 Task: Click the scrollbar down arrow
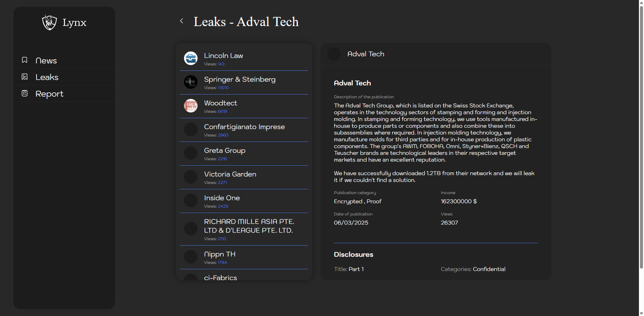[x=641, y=313]
